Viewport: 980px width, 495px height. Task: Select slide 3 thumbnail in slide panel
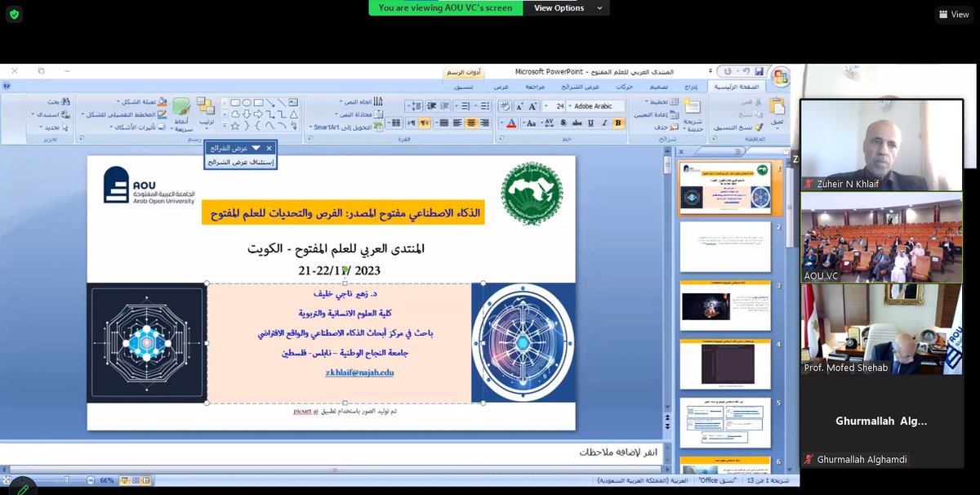pos(725,306)
